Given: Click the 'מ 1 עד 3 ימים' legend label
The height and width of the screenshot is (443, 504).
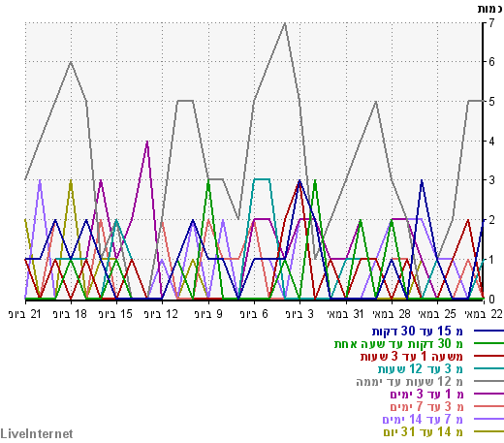Looking at the screenshot, I should click(x=426, y=395).
